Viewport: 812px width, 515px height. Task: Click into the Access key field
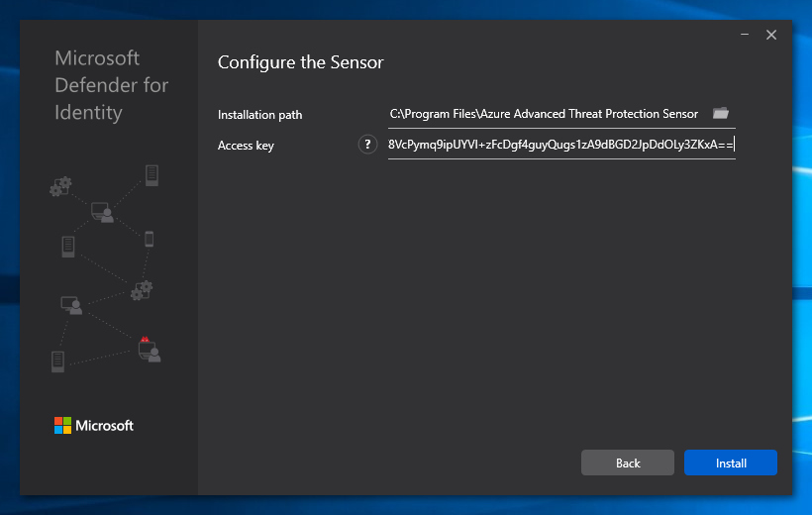click(561, 145)
